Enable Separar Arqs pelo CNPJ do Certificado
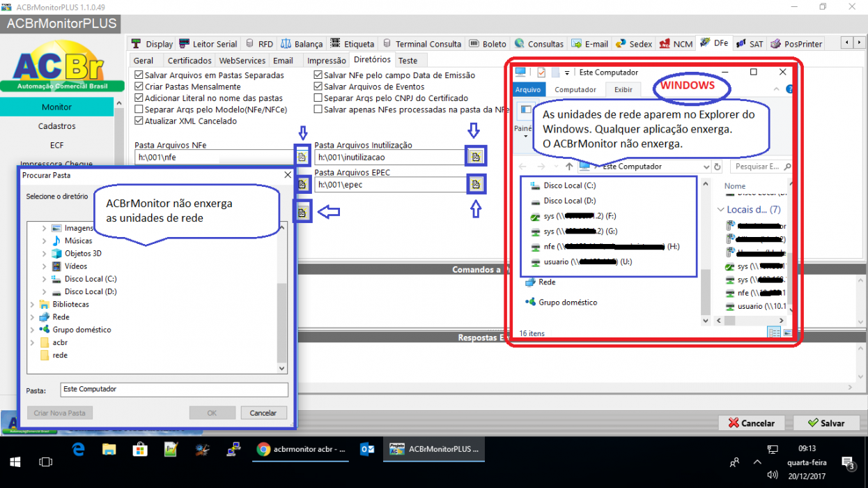This screenshot has height=488, width=868. [318, 98]
